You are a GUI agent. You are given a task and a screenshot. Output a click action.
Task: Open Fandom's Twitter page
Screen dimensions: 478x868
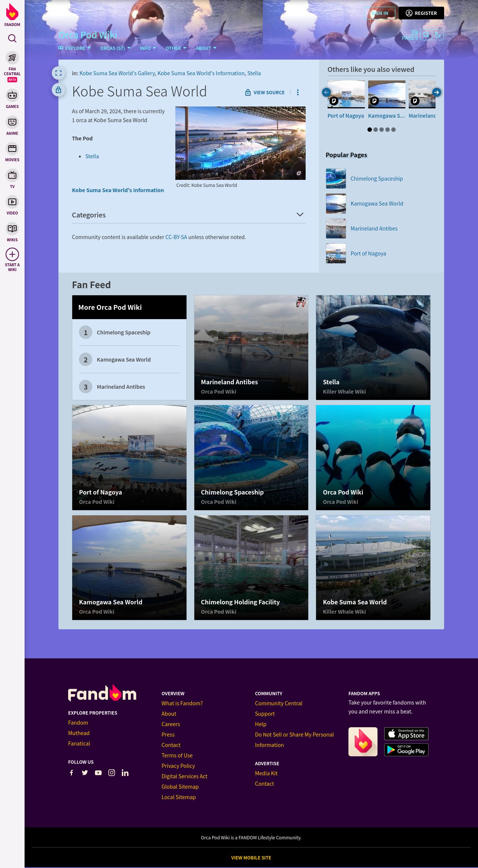(85, 773)
